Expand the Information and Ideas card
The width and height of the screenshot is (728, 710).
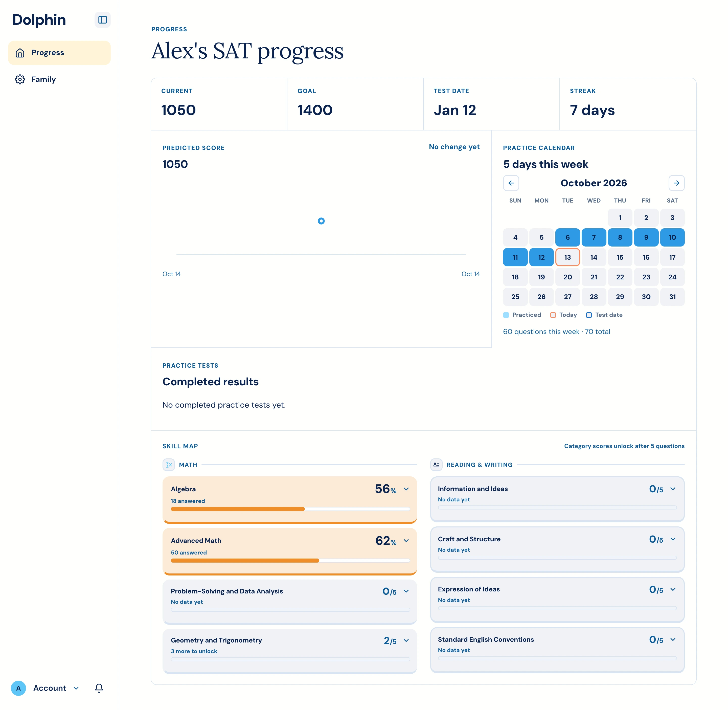click(673, 489)
